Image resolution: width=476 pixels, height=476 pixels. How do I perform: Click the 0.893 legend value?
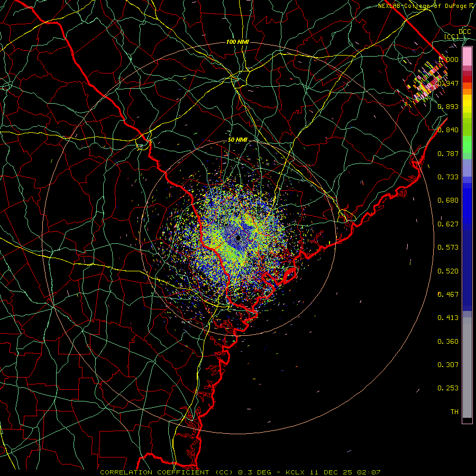(448, 106)
